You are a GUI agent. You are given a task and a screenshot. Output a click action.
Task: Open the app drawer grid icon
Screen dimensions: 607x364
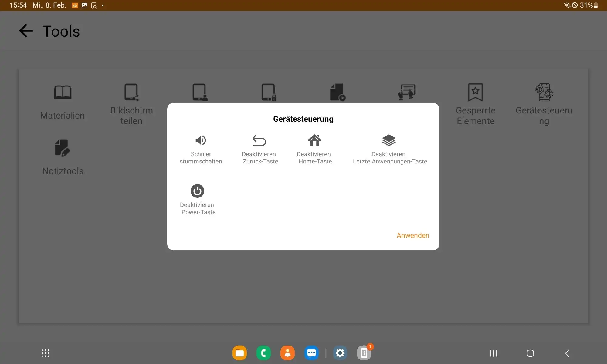click(x=45, y=353)
